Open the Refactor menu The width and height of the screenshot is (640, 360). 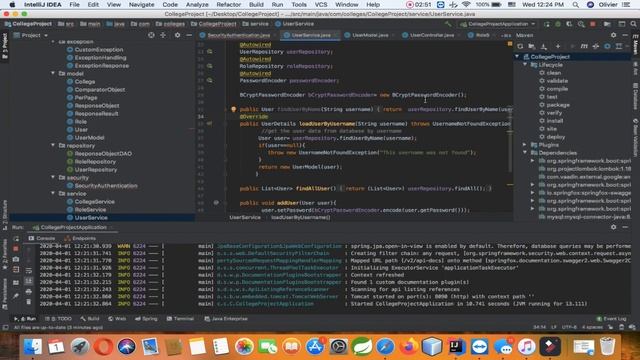tap(229, 4)
